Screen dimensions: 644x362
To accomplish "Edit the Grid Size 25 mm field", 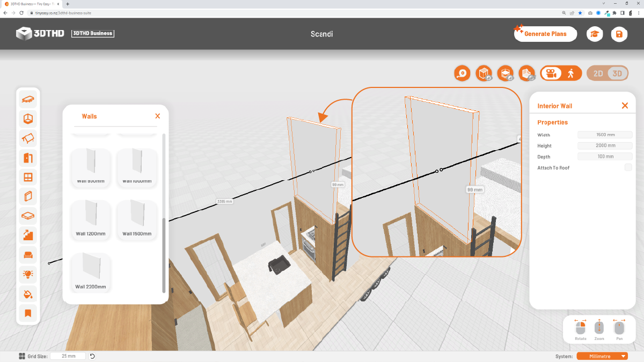I will pos(69,356).
